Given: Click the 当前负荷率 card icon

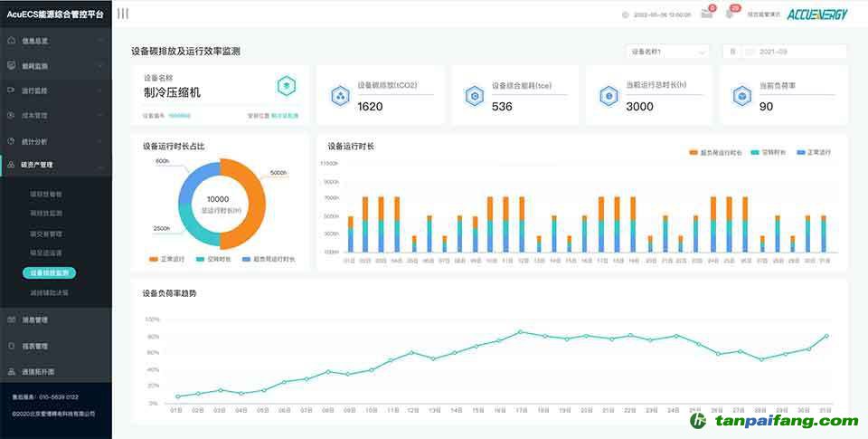Looking at the screenshot, I should tap(741, 96).
